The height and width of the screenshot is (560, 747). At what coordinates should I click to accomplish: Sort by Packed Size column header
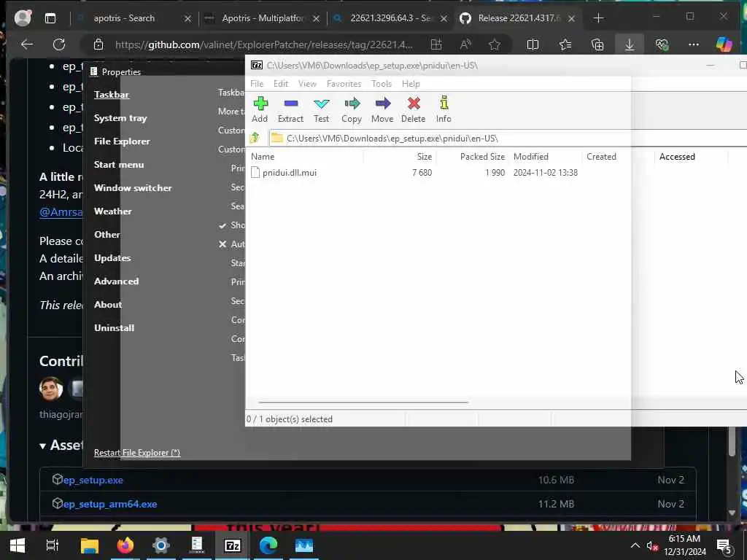tap(482, 157)
